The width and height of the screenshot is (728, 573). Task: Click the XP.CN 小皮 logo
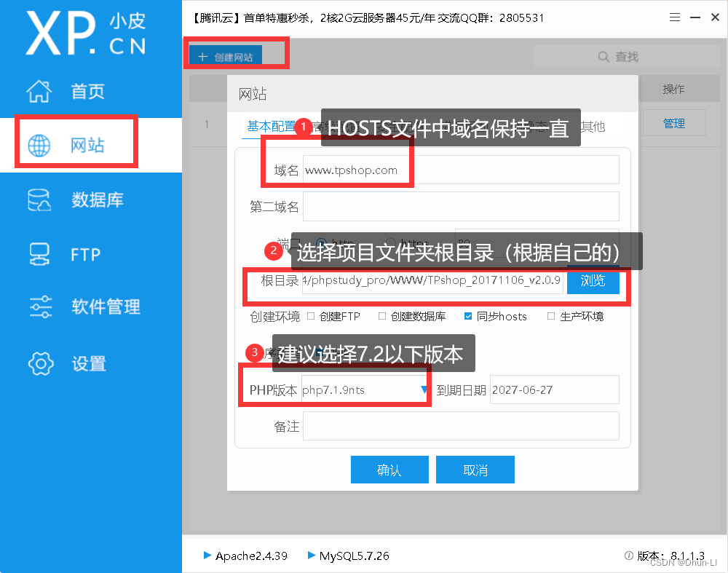coord(87,33)
